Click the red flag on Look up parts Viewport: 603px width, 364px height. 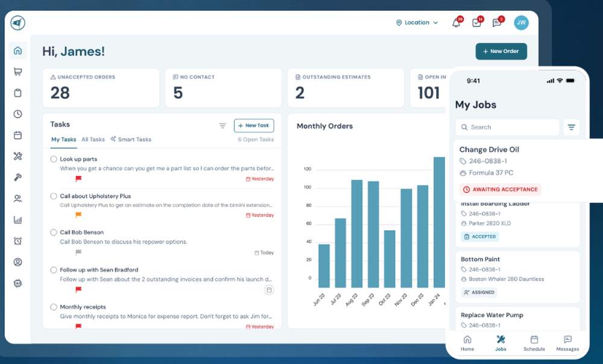(x=78, y=178)
